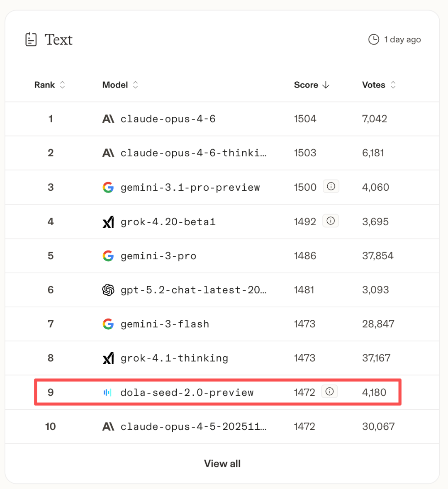Click the clock icon beside 1 day ago
This screenshot has height=489, width=448.
[374, 39]
